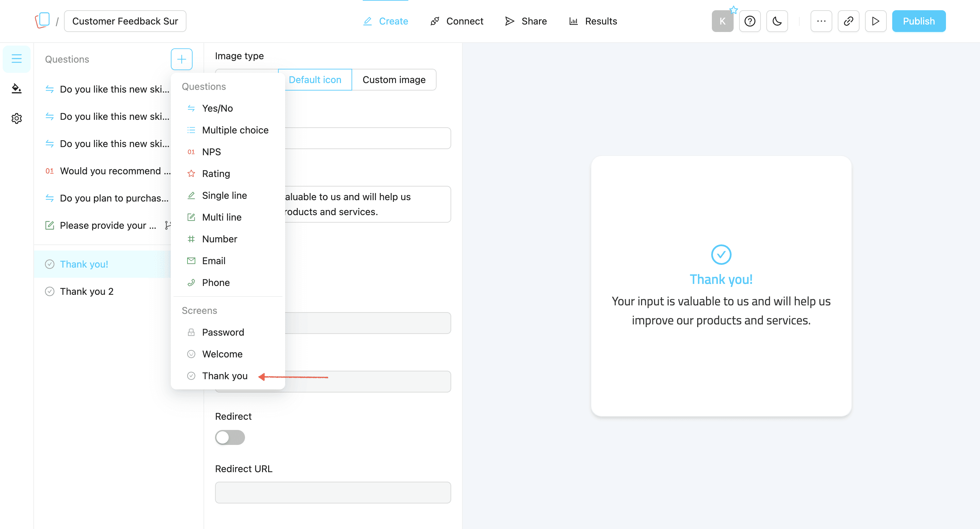
Task: Click the plus add question button
Action: (x=181, y=59)
